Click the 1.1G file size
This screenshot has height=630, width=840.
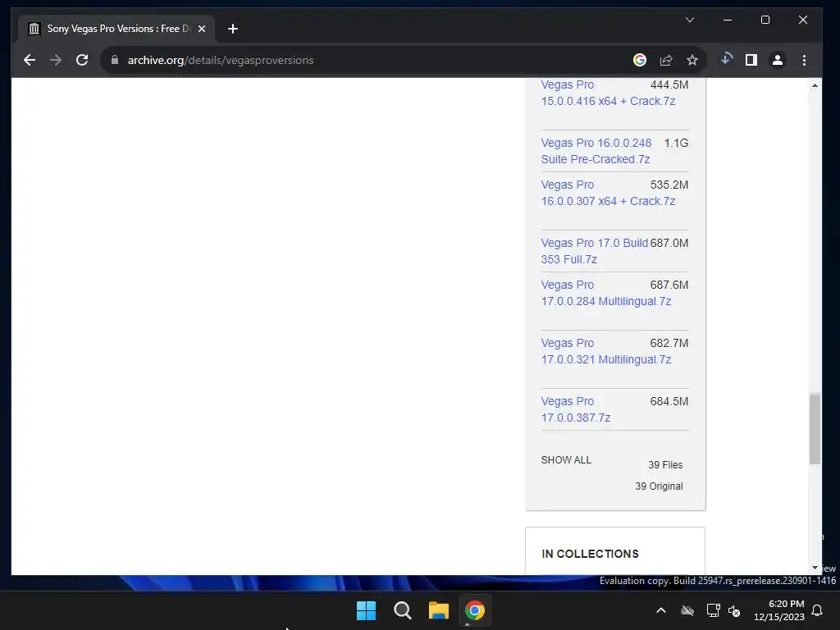coord(676,143)
